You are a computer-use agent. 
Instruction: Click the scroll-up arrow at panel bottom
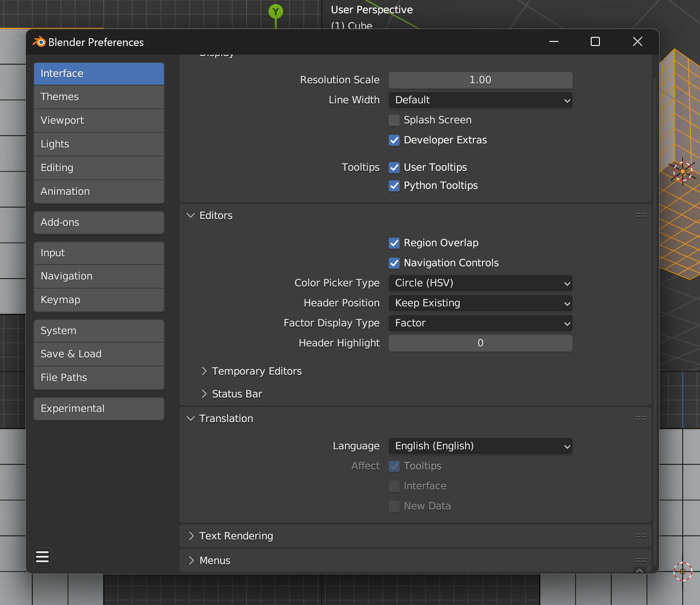639,570
